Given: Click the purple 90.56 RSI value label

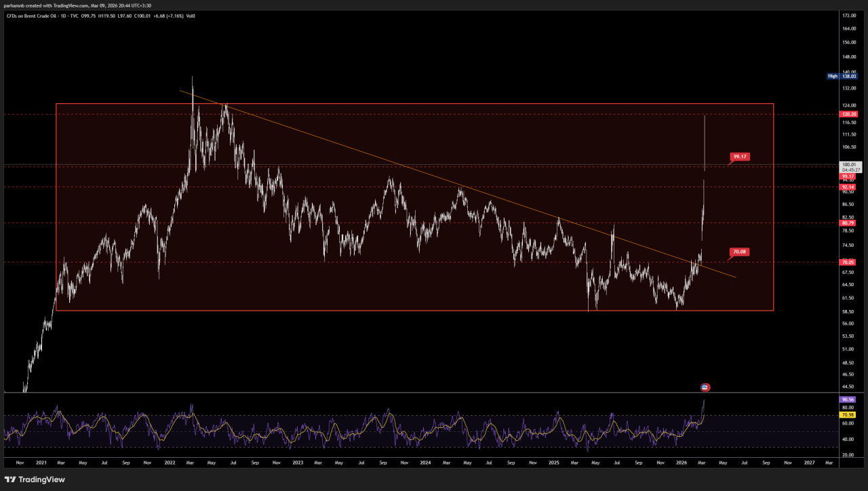Looking at the screenshot, I should click(x=847, y=400).
